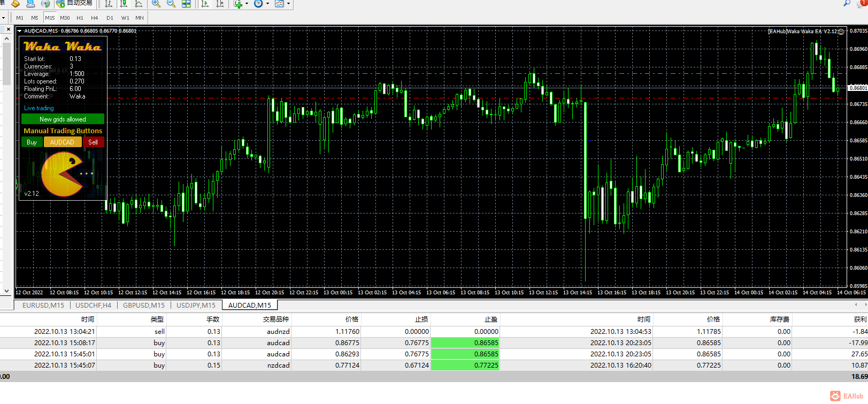This screenshot has width=868, height=404.
Task: Click the Zoom In magnifier icon
Action: (x=156, y=4)
